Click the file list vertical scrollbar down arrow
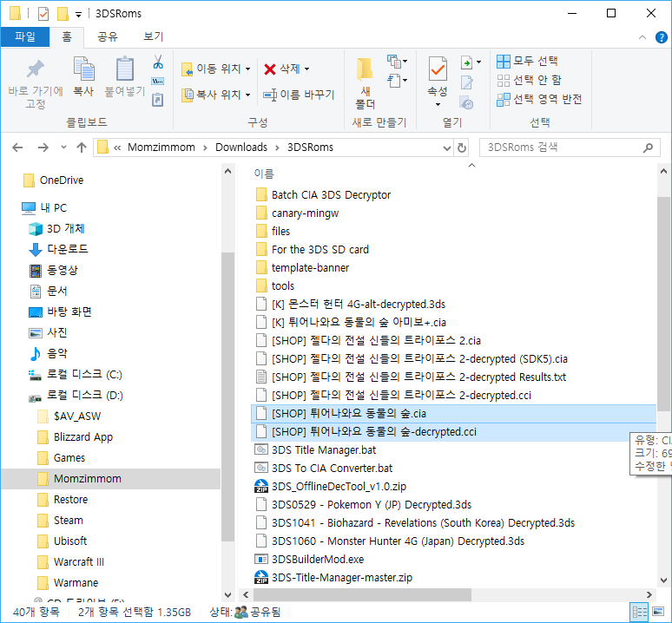Viewport: 672px width, 623px height. point(663,581)
